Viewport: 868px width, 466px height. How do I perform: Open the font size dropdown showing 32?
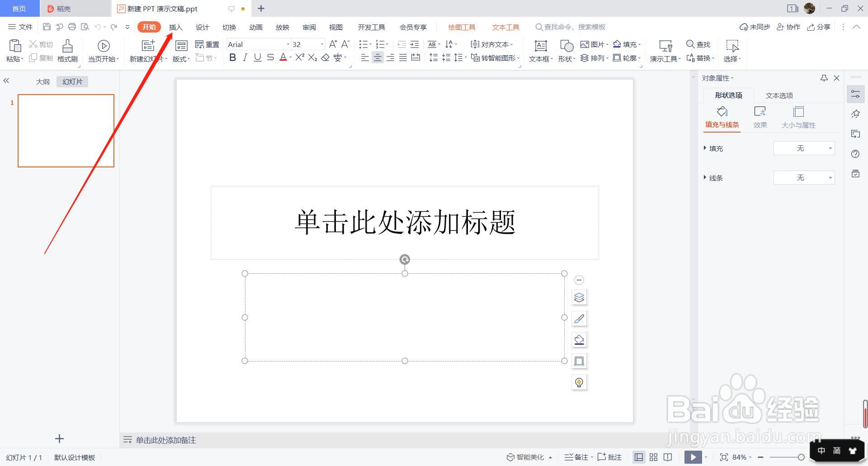(322, 44)
